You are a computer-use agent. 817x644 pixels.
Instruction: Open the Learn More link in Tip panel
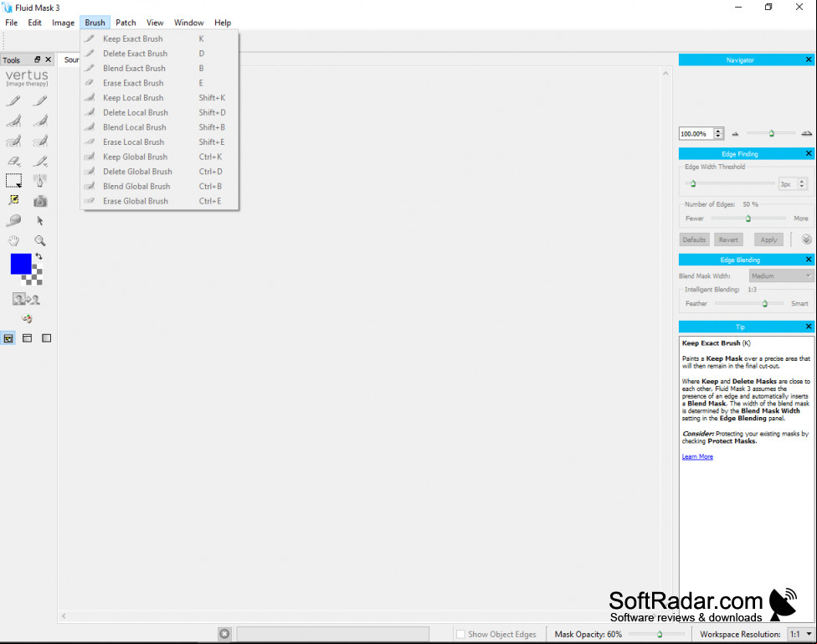(x=697, y=456)
